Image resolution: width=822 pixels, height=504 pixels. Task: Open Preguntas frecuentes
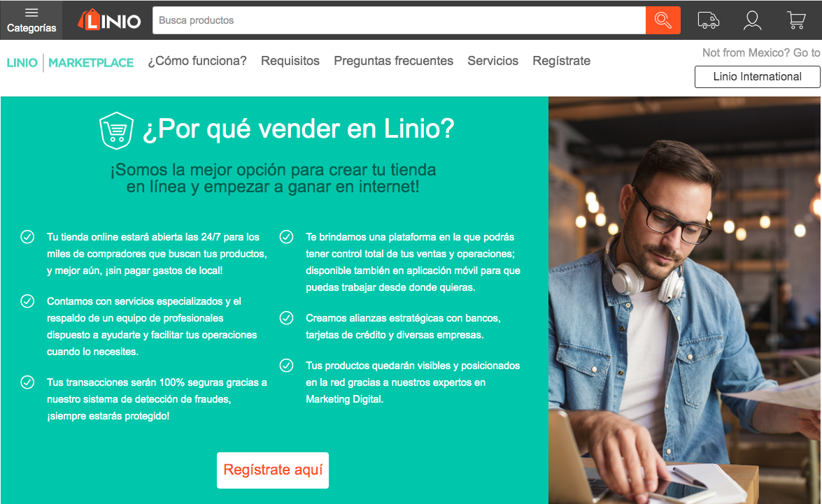[394, 61]
